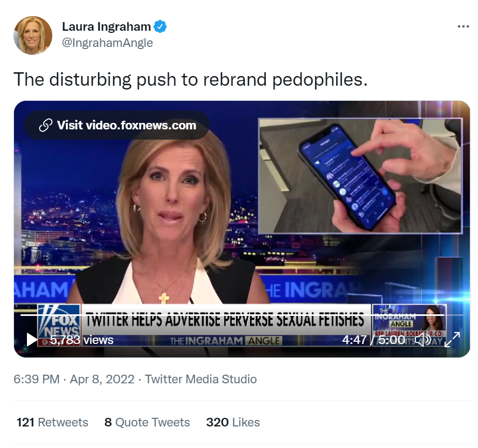This screenshot has height=448, width=478.
Task: Open the tweet's three-dot more menu
Action: 463,26
